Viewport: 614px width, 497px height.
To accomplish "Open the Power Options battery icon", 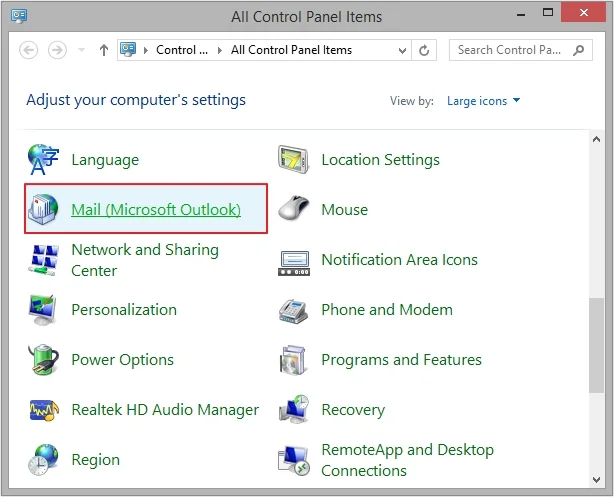I will coord(43,360).
